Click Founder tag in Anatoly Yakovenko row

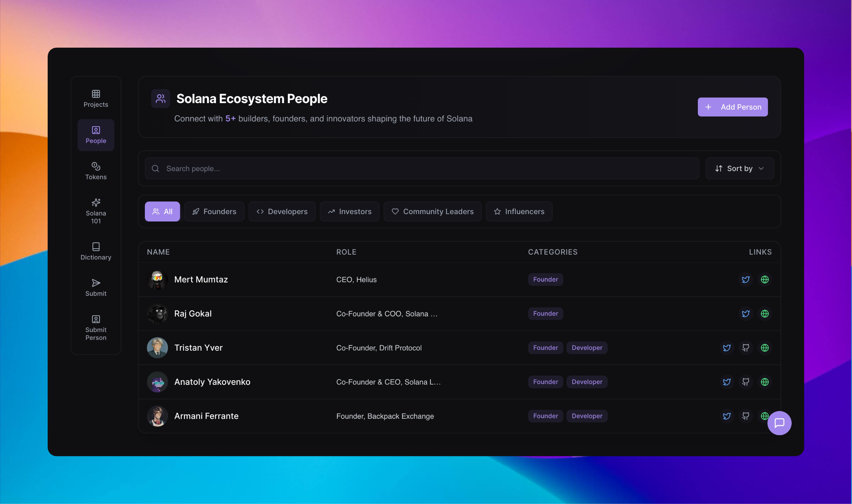pyautogui.click(x=546, y=382)
